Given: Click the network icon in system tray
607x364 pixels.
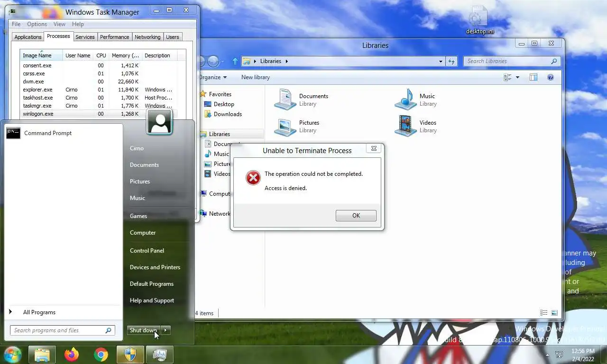Looking at the screenshot, I should [x=559, y=355].
